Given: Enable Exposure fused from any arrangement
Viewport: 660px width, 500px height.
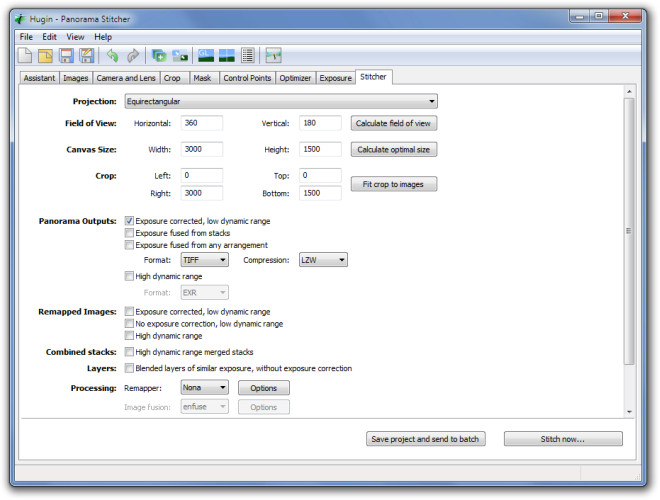Looking at the screenshot, I should (x=129, y=245).
